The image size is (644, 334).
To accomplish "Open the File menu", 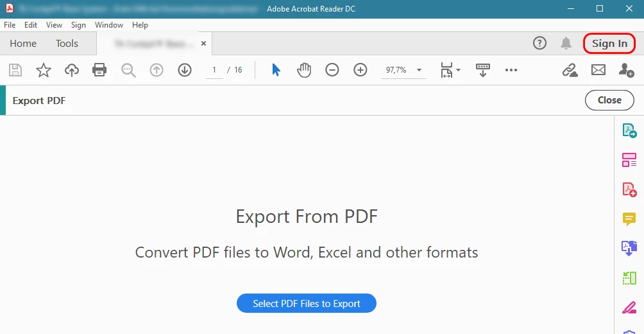I will tap(10, 25).
